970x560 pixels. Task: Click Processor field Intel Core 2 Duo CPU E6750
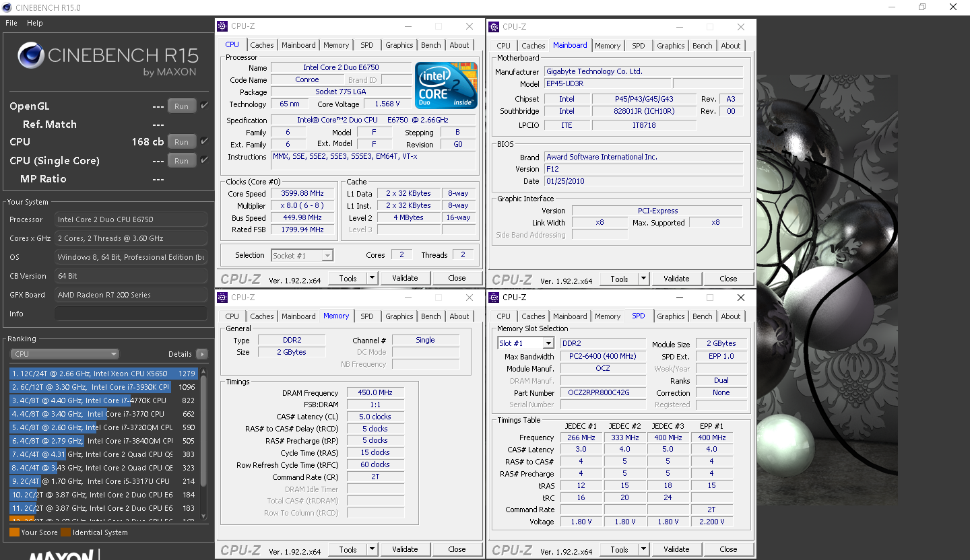pos(131,219)
